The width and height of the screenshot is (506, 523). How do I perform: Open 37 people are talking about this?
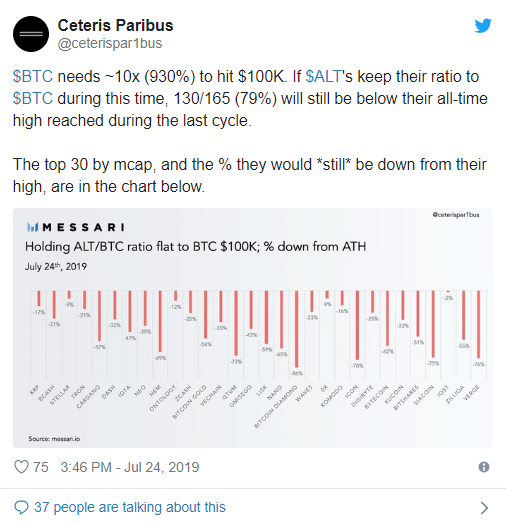[130, 507]
